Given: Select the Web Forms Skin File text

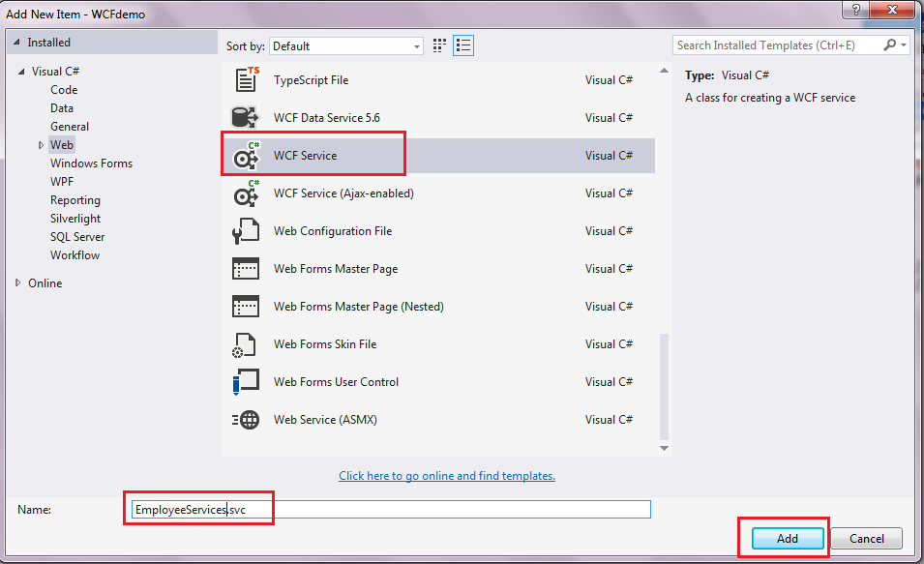Looking at the screenshot, I should [x=325, y=344].
